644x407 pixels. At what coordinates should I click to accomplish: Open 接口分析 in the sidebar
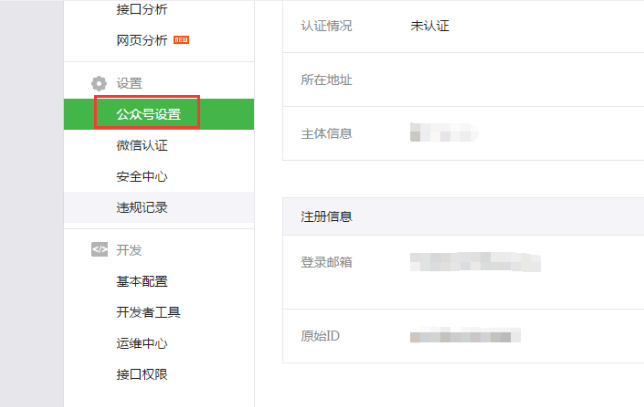[x=142, y=9]
